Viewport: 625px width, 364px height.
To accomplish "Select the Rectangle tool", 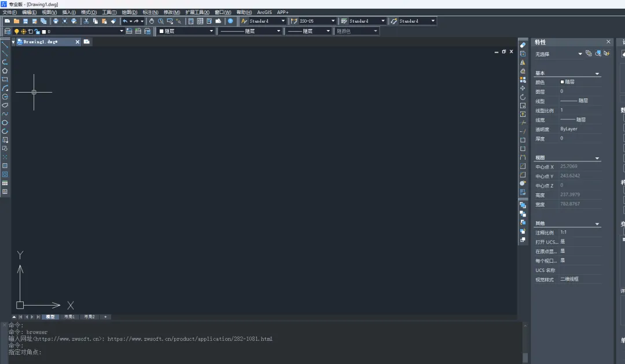I will tap(5, 79).
